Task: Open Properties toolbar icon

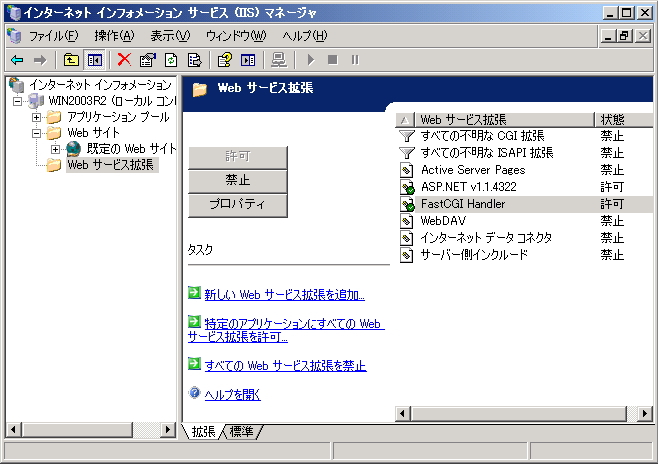Action: (148, 60)
